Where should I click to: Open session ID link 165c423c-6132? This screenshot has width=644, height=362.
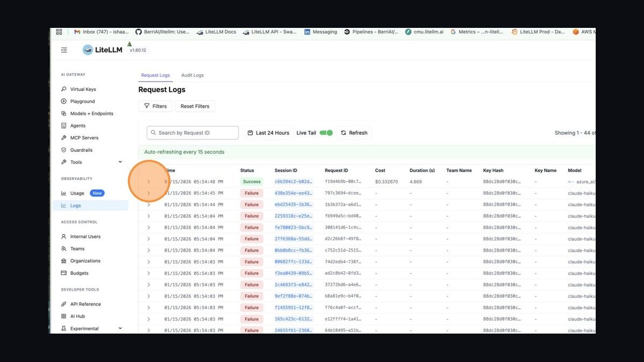293,319
